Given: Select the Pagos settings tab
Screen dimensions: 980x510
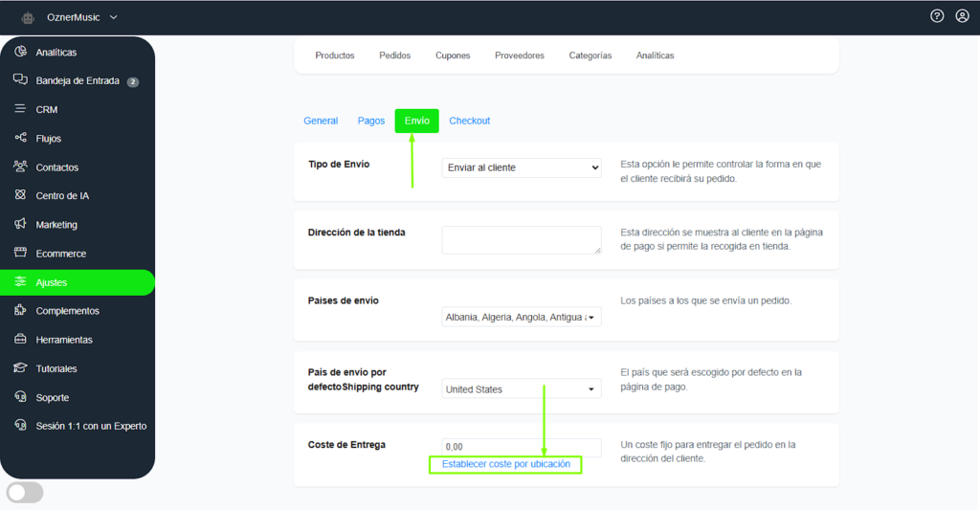Looking at the screenshot, I should point(371,121).
